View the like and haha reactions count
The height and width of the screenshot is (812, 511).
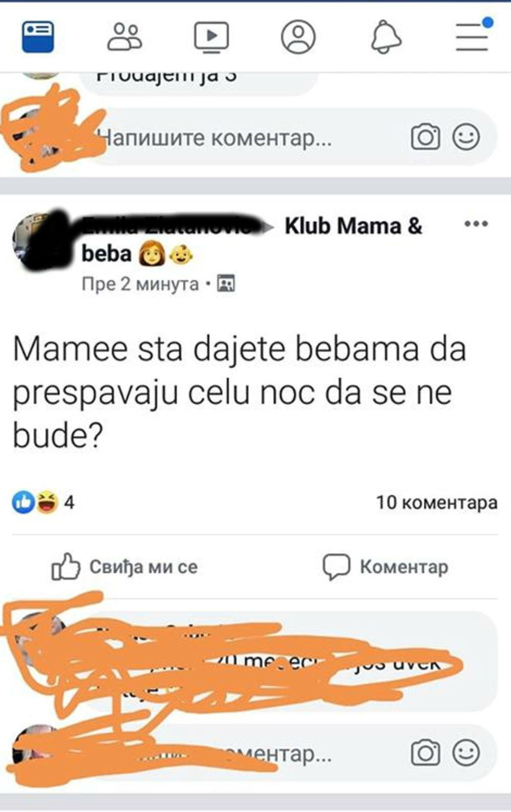coord(43,502)
